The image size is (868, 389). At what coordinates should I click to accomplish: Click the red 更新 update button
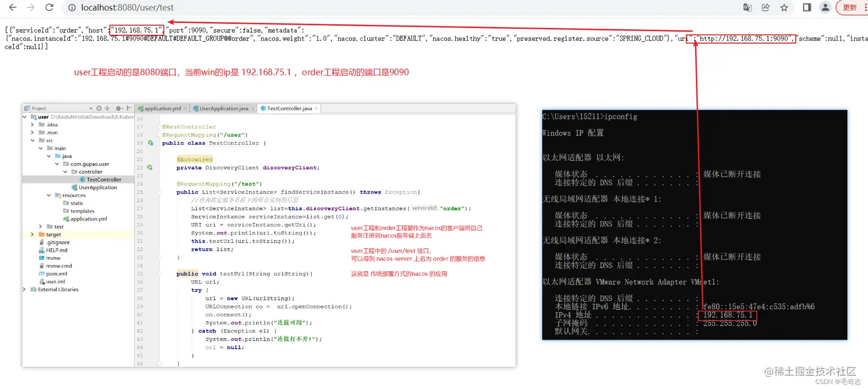851,7
